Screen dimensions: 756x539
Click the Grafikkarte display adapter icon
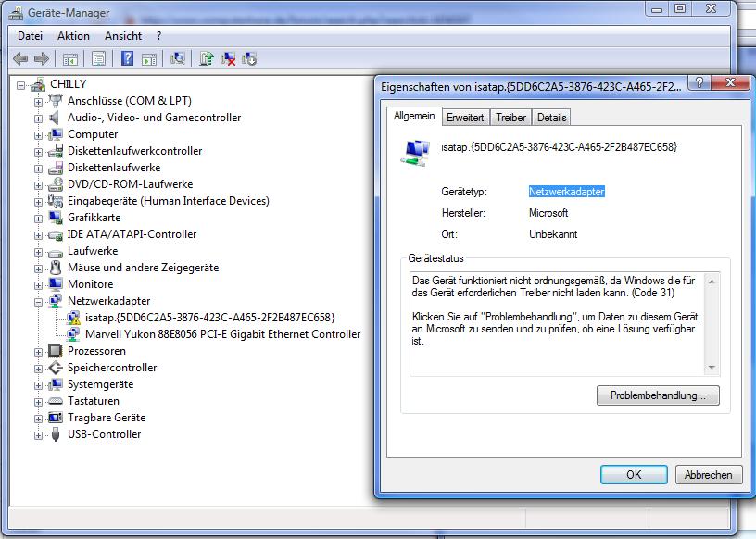tap(56, 218)
